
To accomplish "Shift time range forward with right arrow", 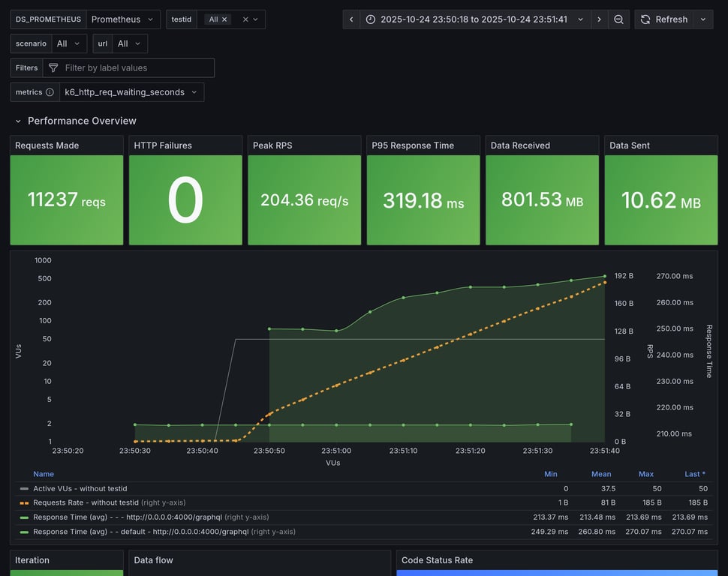I will tap(599, 19).
